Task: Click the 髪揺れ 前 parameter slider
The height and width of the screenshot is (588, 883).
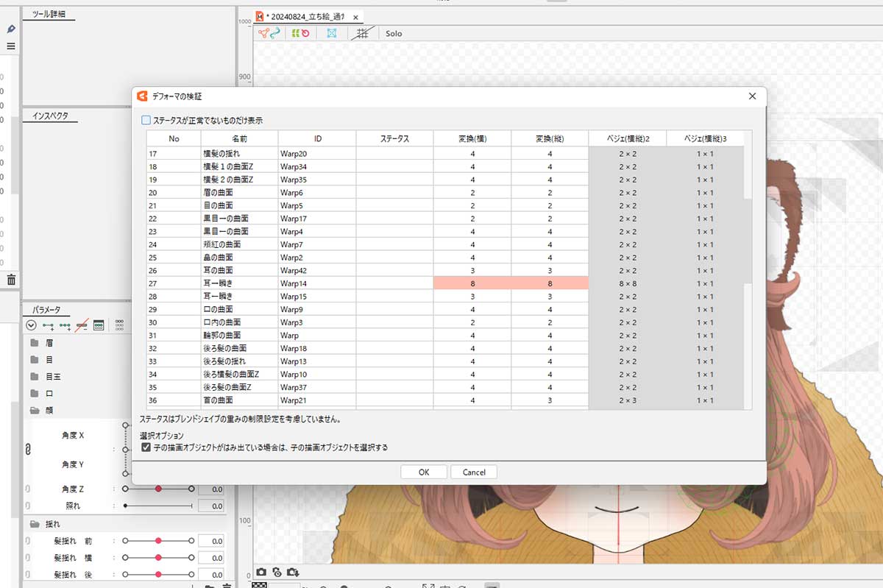Action: point(158,541)
